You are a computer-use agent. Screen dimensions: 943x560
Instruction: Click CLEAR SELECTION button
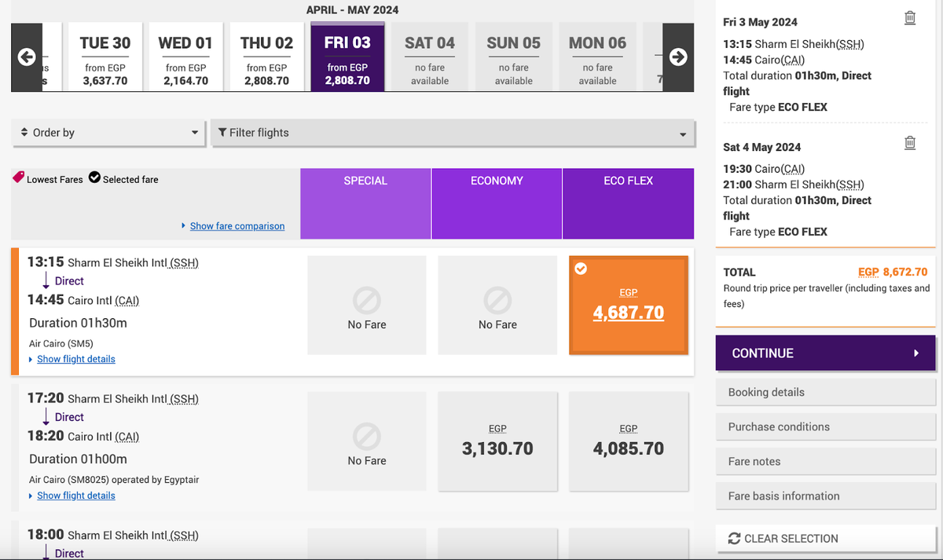[x=825, y=539]
